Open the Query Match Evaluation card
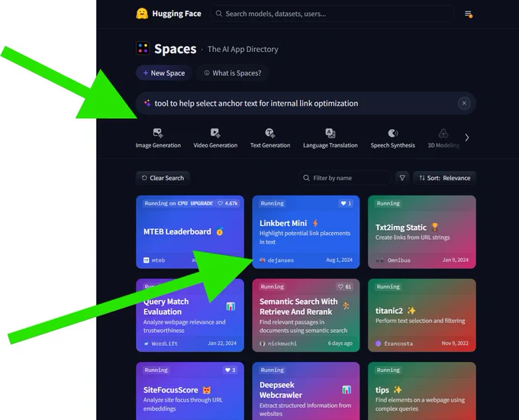The image size is (519, 420). (190, 315)
